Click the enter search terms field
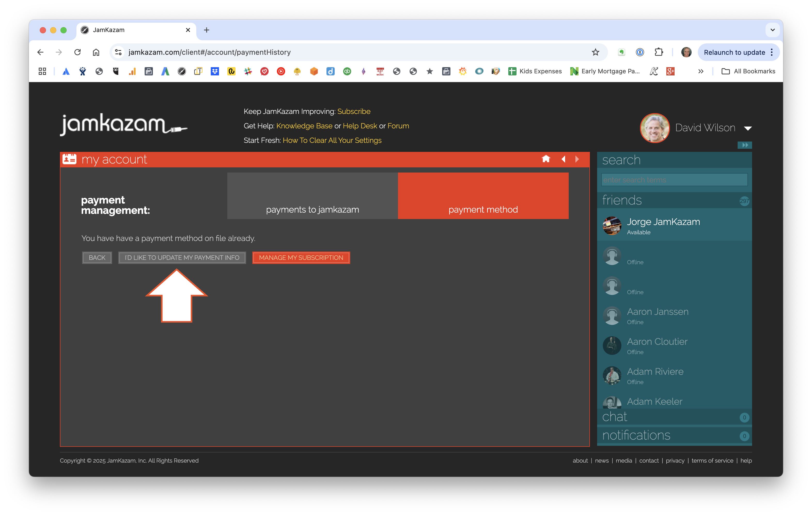812x515 pixels. [674, 180]
